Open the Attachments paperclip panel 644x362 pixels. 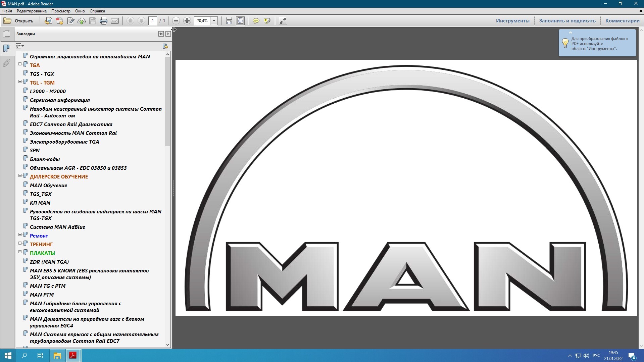[x=6, y=63]
